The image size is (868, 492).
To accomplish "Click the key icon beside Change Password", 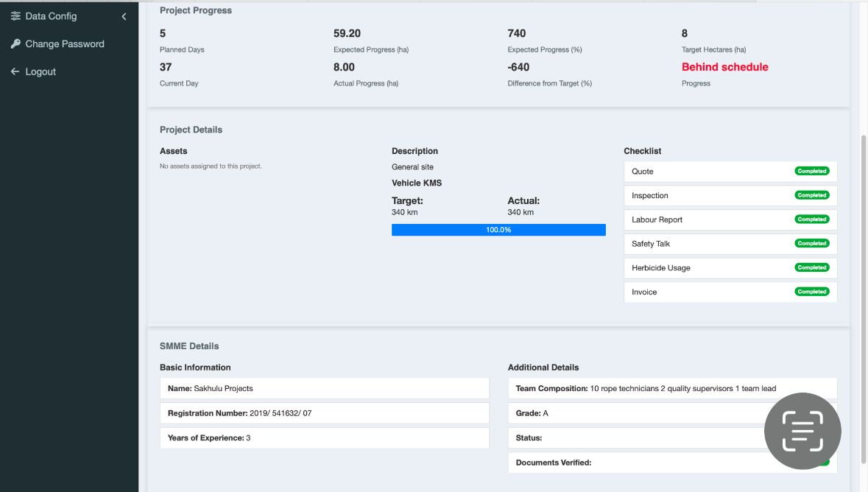I will click(15, 44).
